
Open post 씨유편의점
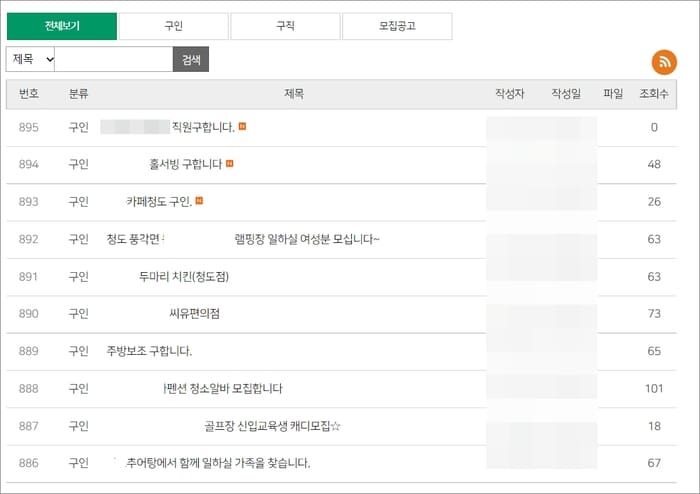[194, 314]
